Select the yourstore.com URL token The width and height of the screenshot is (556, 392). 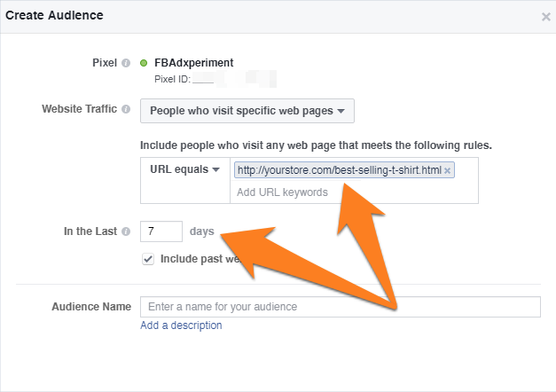339,170
